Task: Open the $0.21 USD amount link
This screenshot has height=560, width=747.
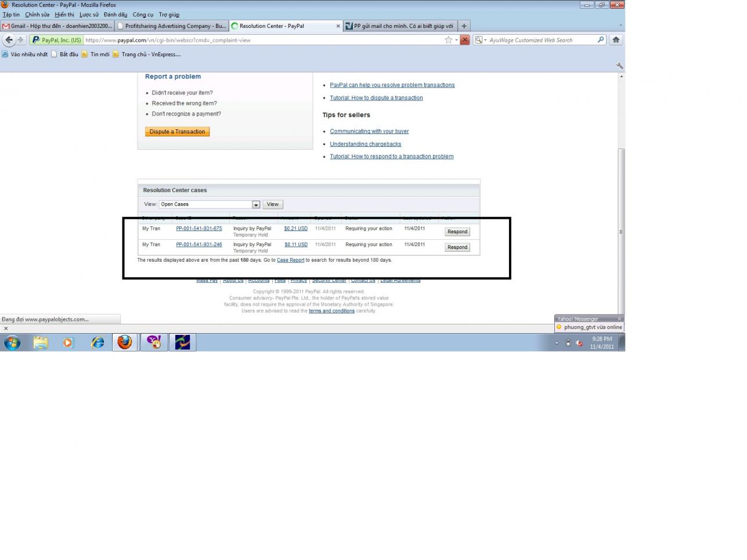Action: tap(296, 229)
